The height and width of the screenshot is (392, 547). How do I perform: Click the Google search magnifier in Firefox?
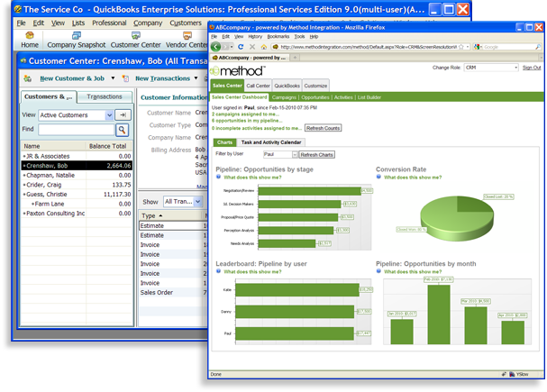(x=538, y=47)
